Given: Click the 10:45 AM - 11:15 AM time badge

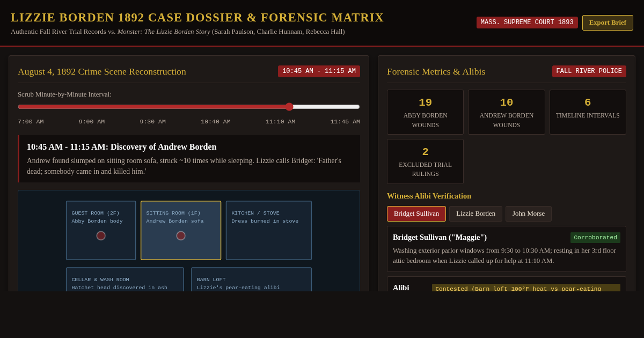Looking at the screenshot, I should pyautogui.click(x=319, y=71).
